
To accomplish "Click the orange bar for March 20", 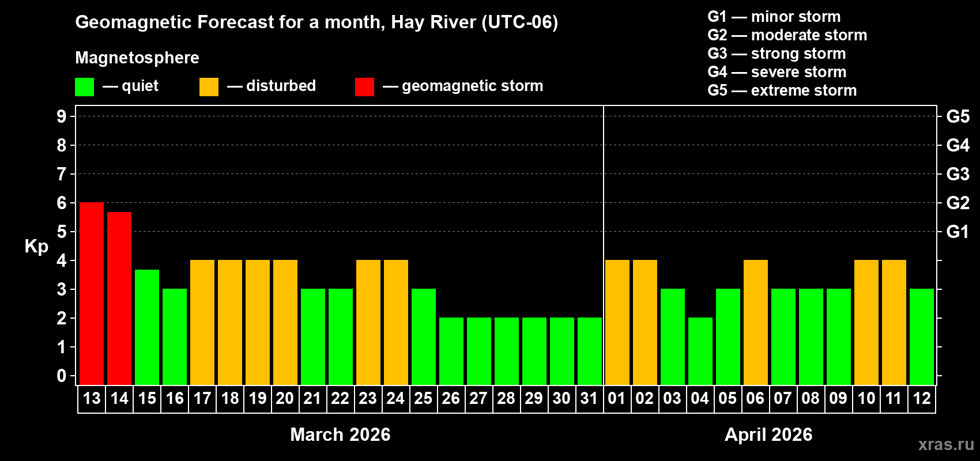I will [285, 323].
